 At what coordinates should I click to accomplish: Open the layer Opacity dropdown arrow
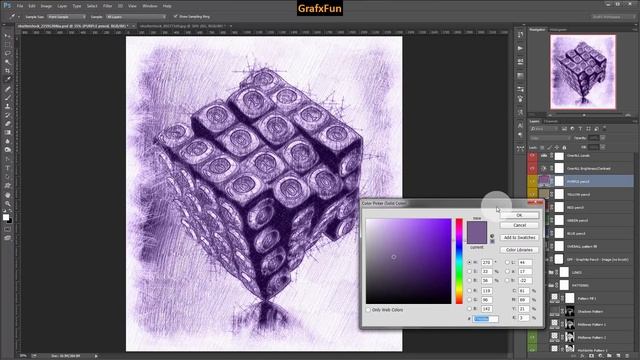tap(603, 138)
